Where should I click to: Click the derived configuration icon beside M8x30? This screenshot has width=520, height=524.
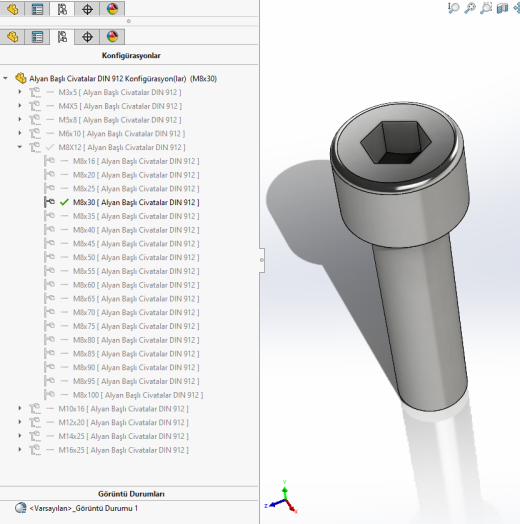click(49, 202)
